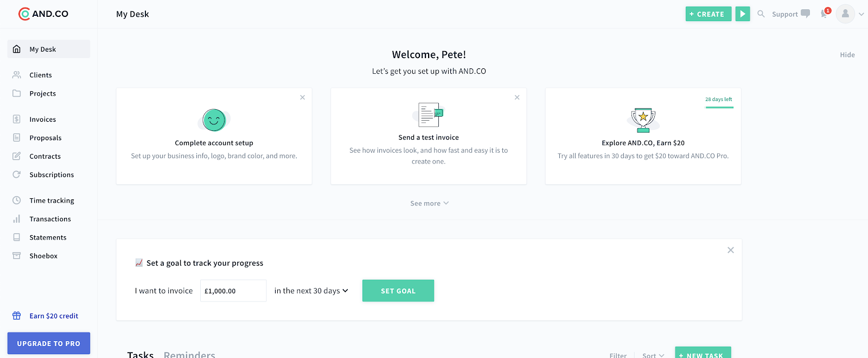Open the Send a test invoice card title
Image resolution: width=868 pixels, height=358 pixels.
pyautogui.click(x=429, y=137)
